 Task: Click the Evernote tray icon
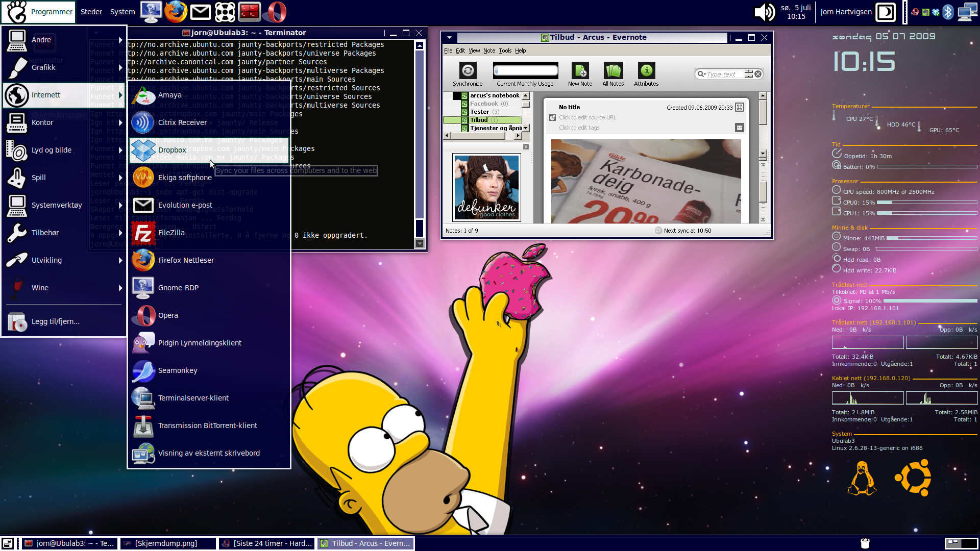click(925, 12)
